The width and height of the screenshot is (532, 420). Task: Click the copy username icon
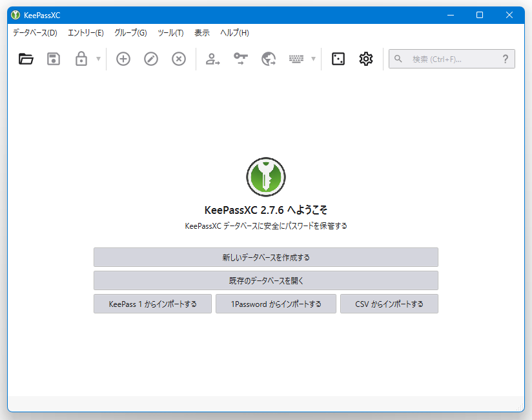(x=212, y=59)
